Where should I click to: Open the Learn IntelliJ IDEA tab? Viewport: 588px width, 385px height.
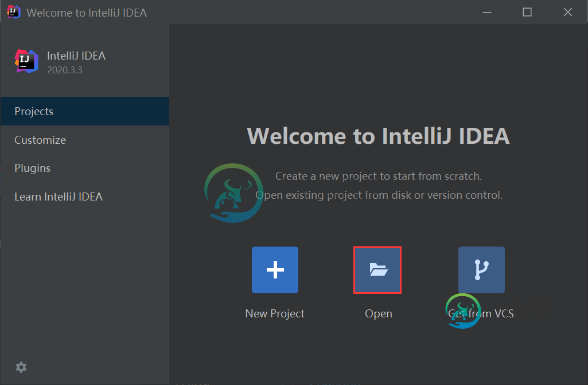tap(85, 197)
